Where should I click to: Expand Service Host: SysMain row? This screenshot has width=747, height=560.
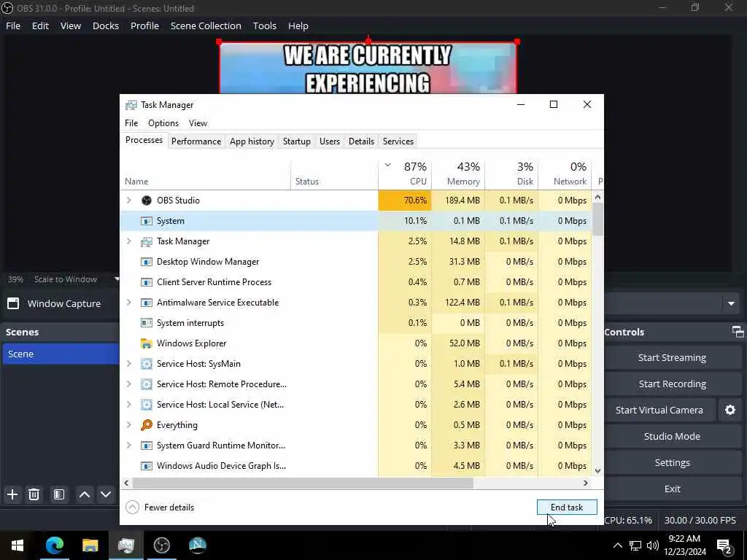pyautogui.click(x=128, y=364)
